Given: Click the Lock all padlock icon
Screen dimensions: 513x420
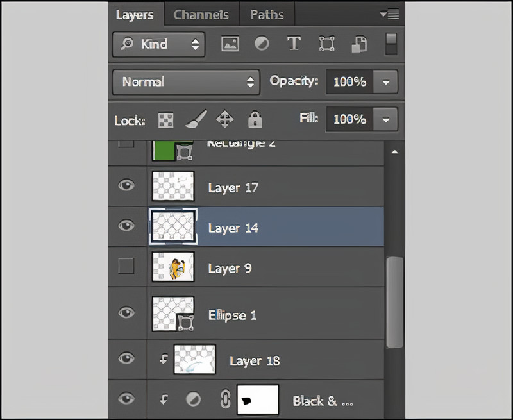Looking at the screenshot, I should [x=255, y=120].
